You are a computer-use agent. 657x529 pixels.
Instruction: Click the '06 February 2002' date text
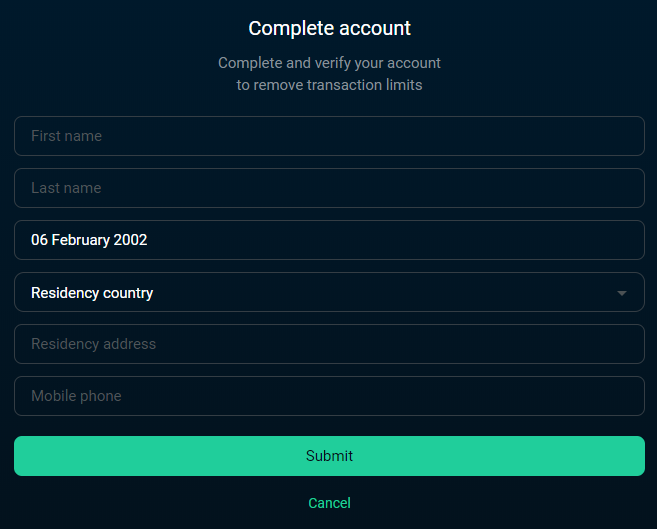[x=89, y=240]
